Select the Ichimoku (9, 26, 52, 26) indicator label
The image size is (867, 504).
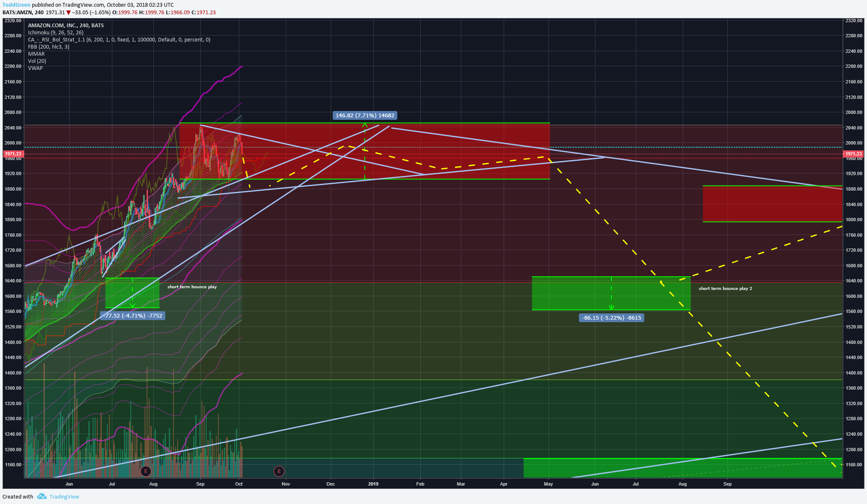click(x=56, y=32)
